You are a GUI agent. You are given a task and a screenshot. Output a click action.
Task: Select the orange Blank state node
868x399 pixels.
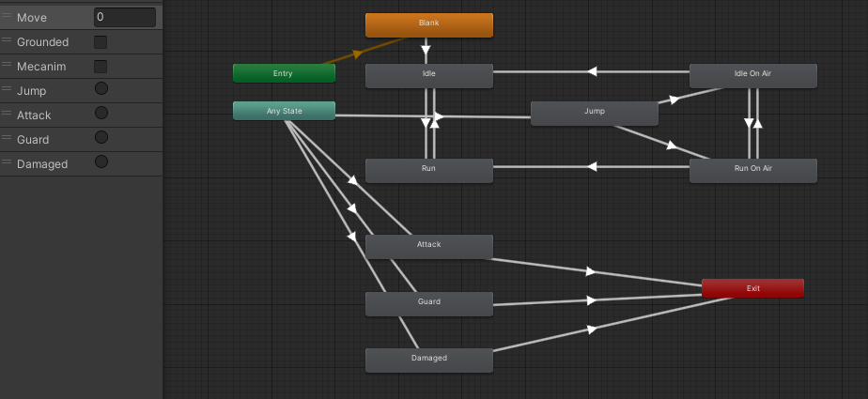point(428,24)
